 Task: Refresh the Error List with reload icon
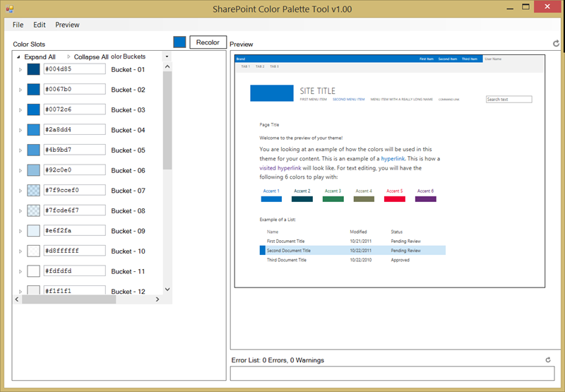548,360
